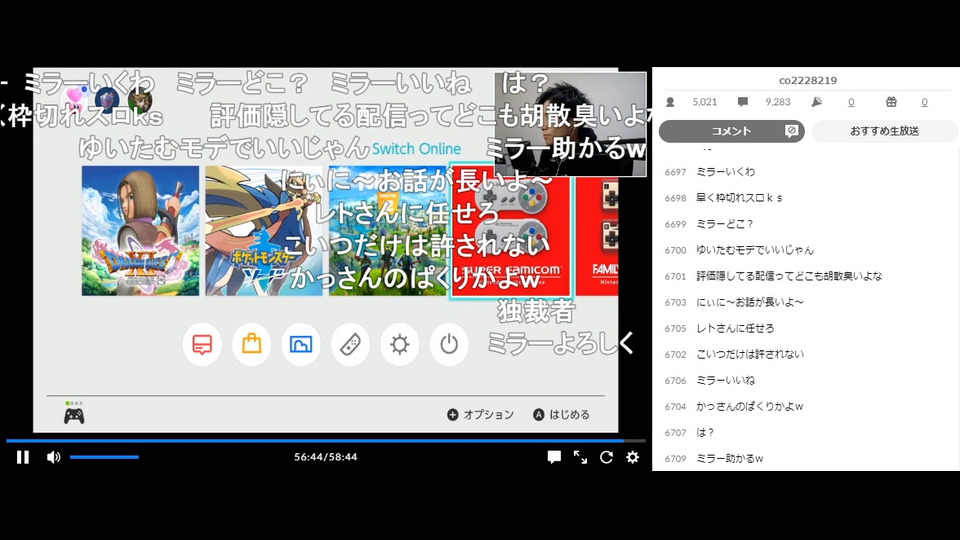Switch to the コメント tab
This screenshot has width=960, height=540.
tap(732, 131)
